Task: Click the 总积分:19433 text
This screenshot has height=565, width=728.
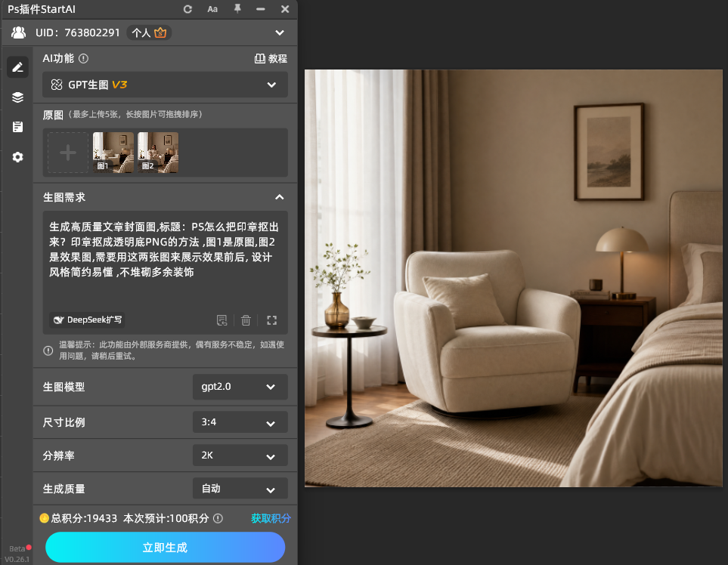Action: pos(84,518)
